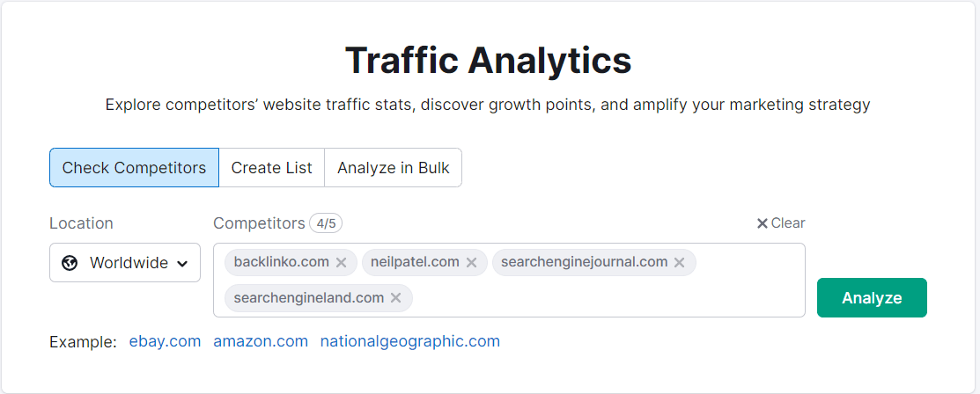
Task: Pick the nationalgeographic.com example
Action: (x=410, y=341)
